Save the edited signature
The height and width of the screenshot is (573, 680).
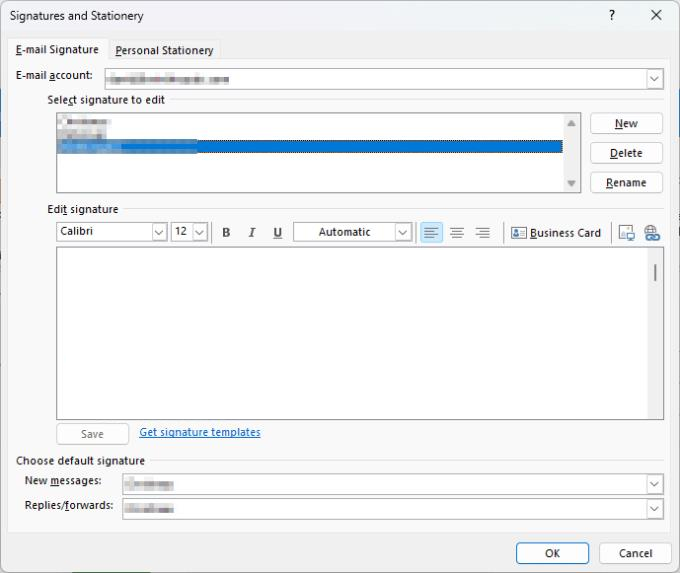92,434
